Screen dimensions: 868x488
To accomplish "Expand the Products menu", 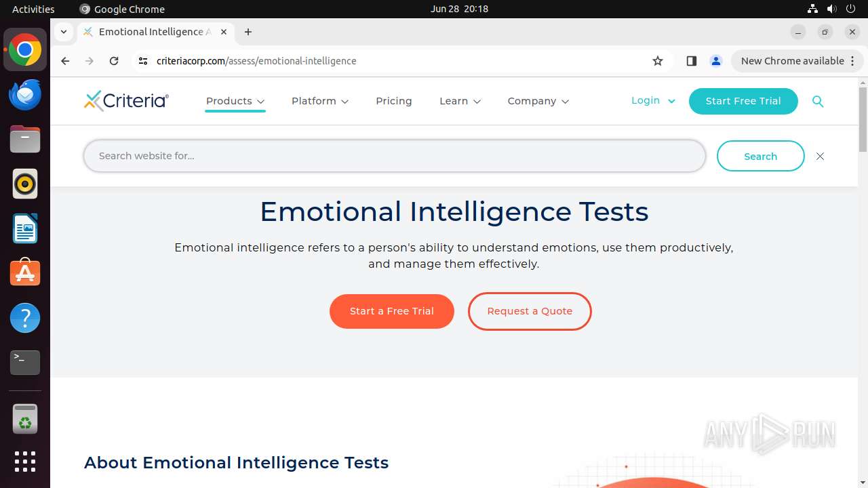I will click(x=235, y=101).
